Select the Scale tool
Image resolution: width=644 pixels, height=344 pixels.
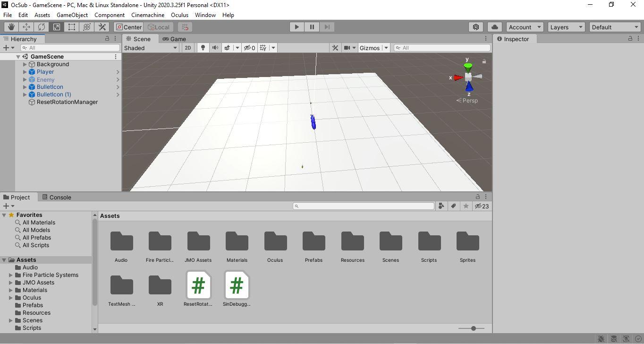pyautogui.click(x=57, y=27)
